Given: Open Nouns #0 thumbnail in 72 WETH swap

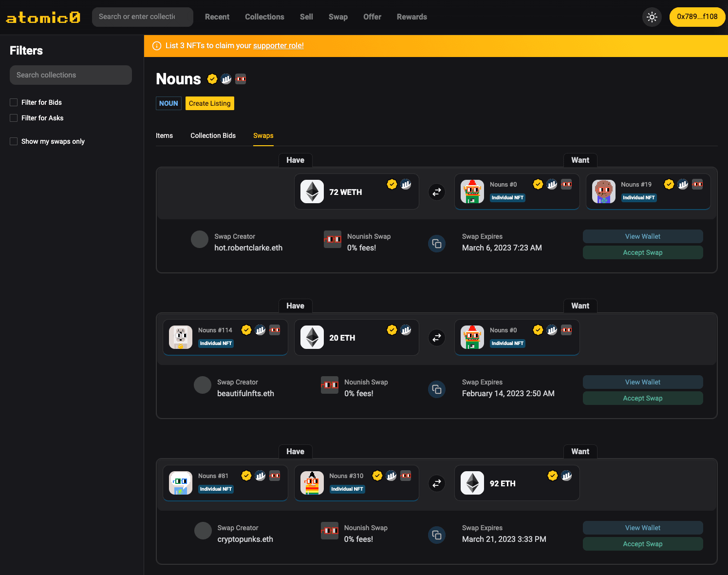Looking at the screenshot, I should click(x=472, y=192).
